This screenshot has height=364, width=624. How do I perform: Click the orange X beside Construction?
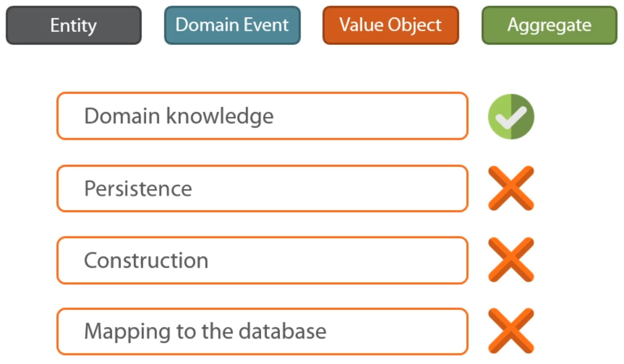(x=511, y=260)
